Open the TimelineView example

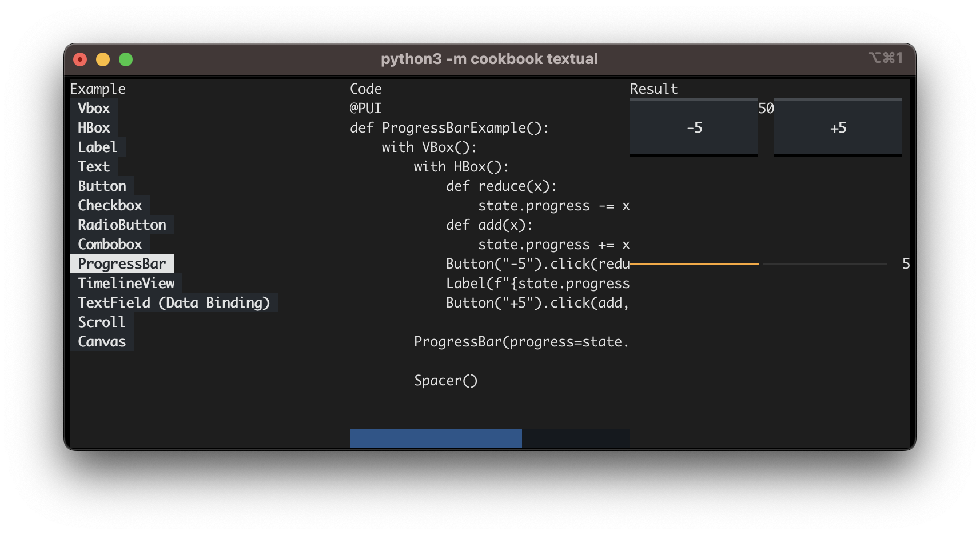126,283
